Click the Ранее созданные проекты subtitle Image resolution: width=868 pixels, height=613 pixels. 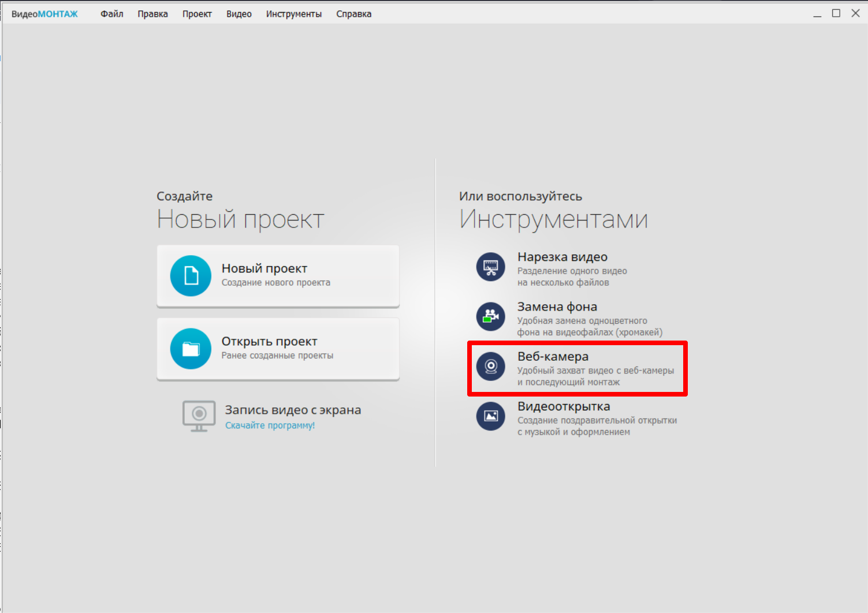277,356
